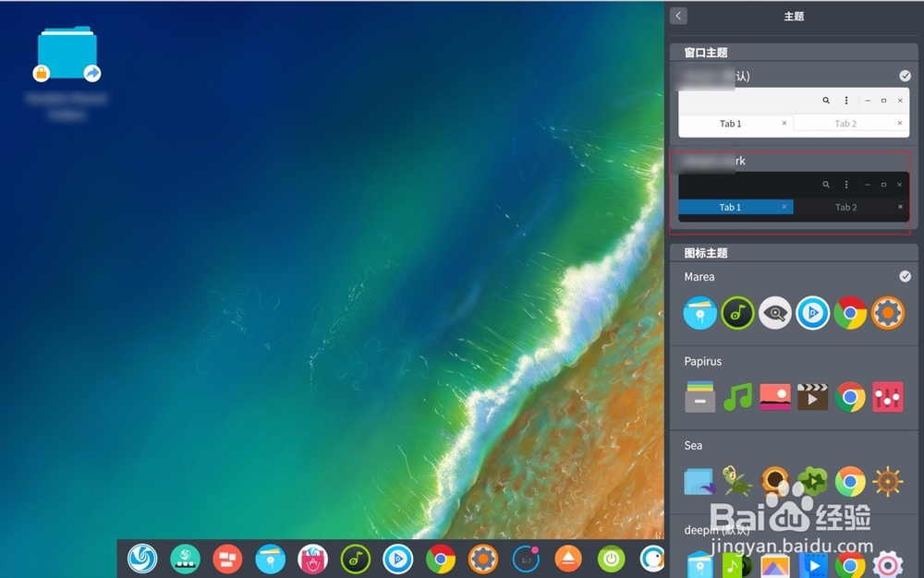This screenshot has width=924, height=578.
Task: Click the Sea theme turtle music icon
Action: point(736,481)
